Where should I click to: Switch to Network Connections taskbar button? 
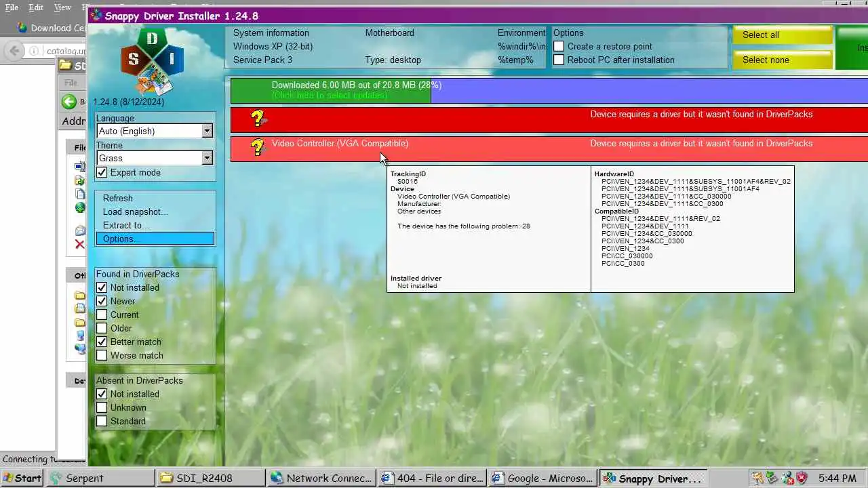[321, 478]
